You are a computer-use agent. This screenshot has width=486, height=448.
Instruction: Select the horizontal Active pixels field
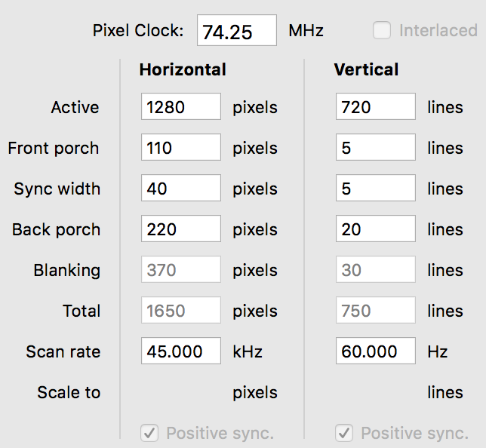pos(180,107)
